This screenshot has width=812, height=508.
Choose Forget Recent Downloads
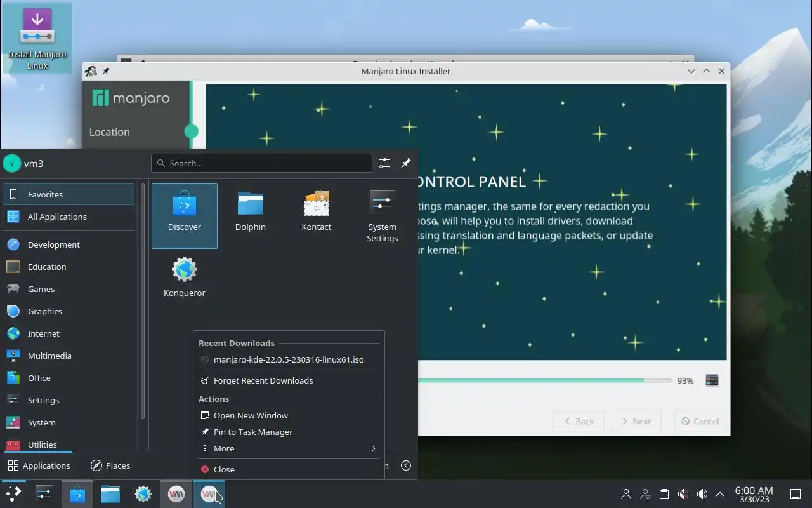(x=289, y=380)
